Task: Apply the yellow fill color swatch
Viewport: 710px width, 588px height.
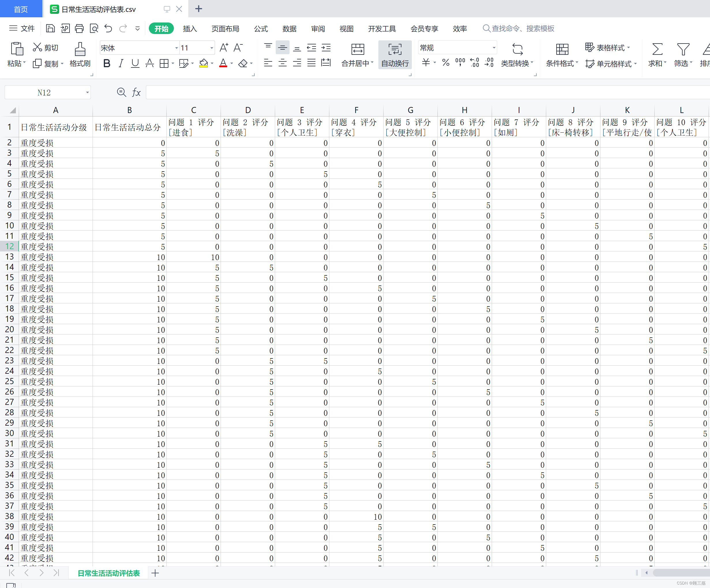Action: click(x=204, y=63)
